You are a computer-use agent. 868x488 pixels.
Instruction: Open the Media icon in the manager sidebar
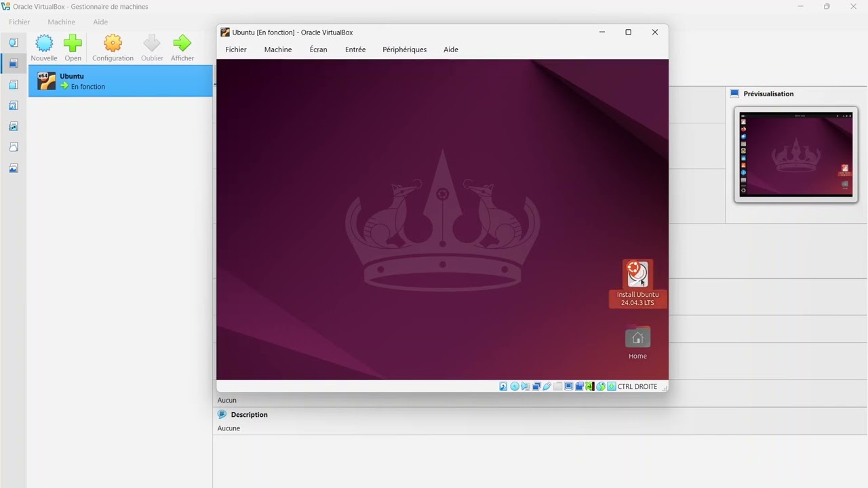pos(13,106)
